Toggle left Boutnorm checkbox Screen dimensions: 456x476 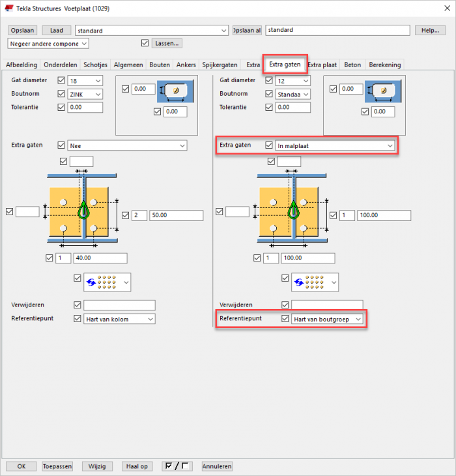61,94
